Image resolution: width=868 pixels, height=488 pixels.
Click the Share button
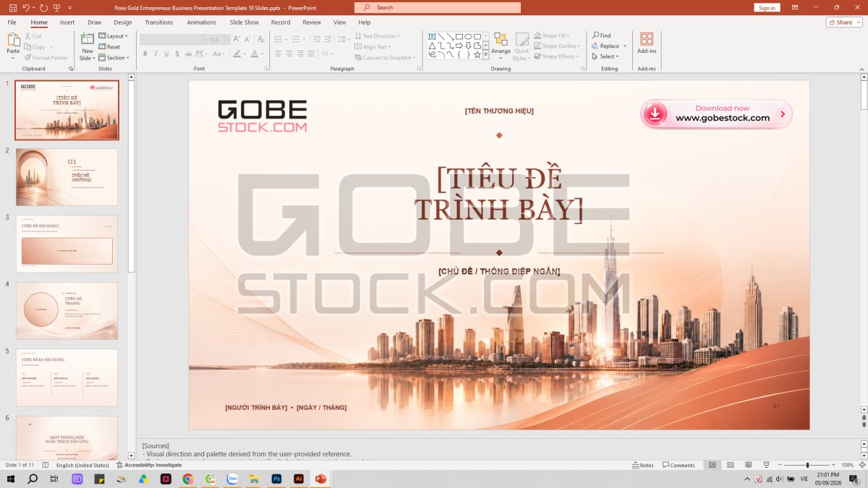843,22
